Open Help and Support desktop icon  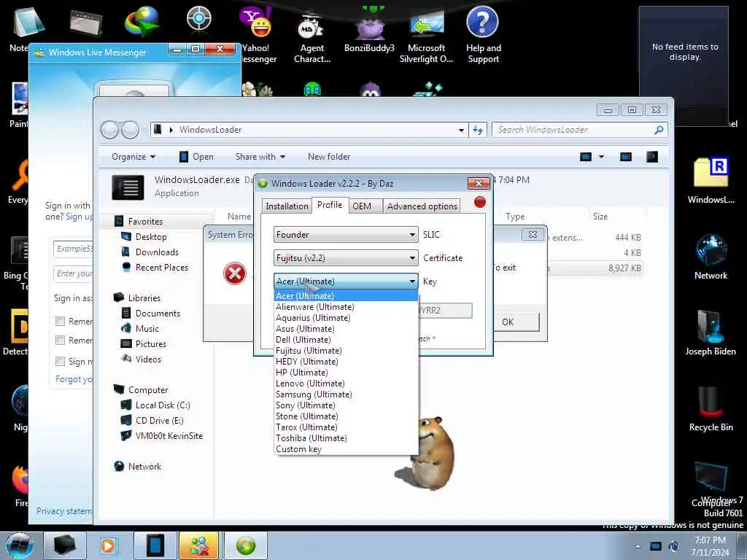point(483,35)
